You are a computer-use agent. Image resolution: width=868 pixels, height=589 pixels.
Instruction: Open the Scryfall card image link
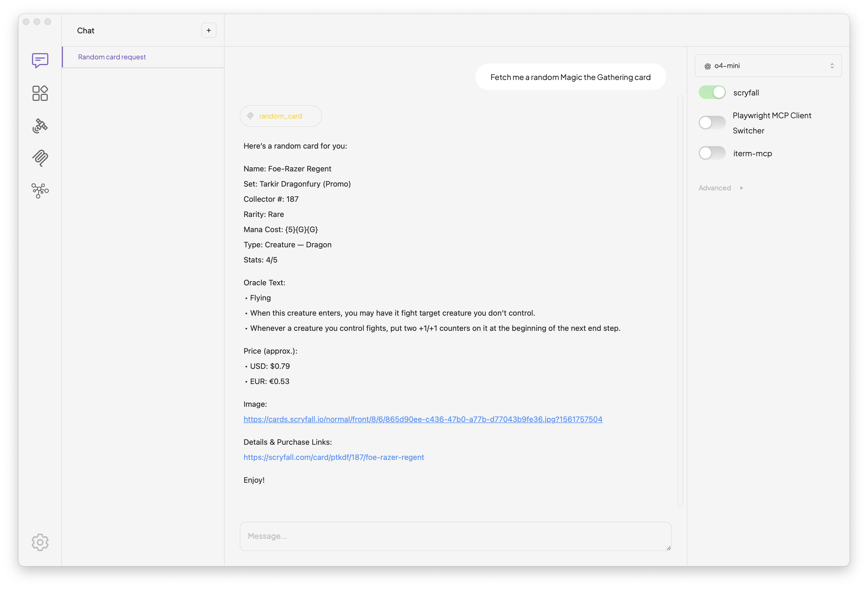pyautogui.click(x=422, y=420)
